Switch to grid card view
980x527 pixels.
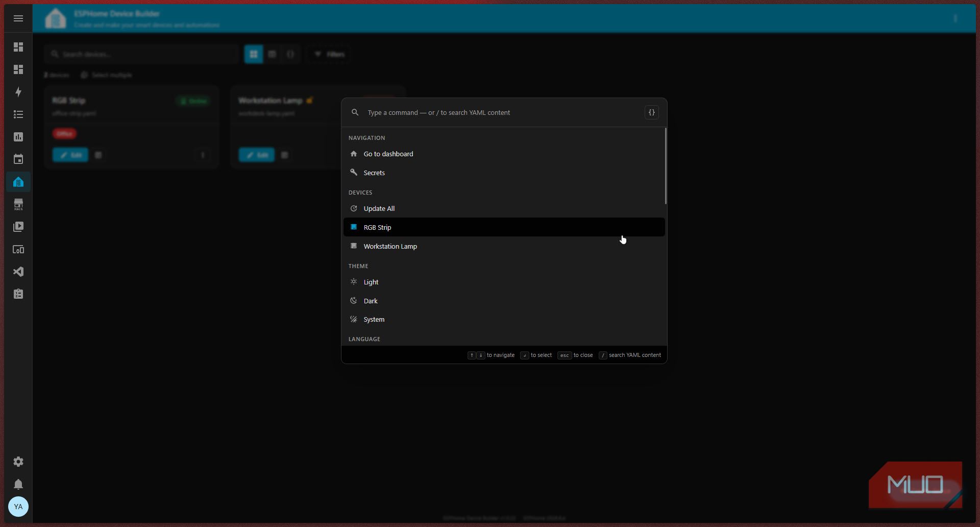tap(254, 54)
